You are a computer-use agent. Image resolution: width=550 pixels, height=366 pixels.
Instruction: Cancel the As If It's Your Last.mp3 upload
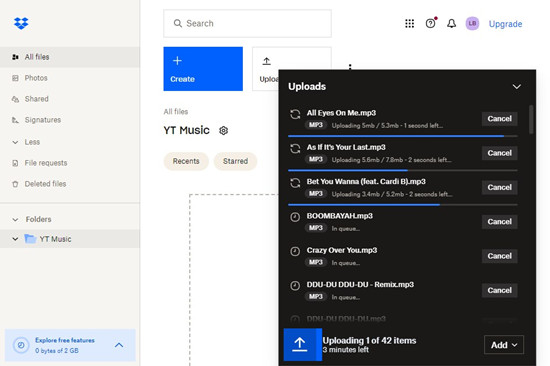coord(499,153)
